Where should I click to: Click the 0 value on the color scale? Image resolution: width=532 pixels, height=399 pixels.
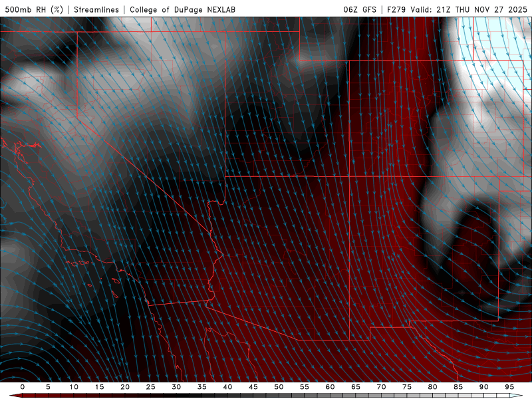pyautogui.click(x=23, y=387)
